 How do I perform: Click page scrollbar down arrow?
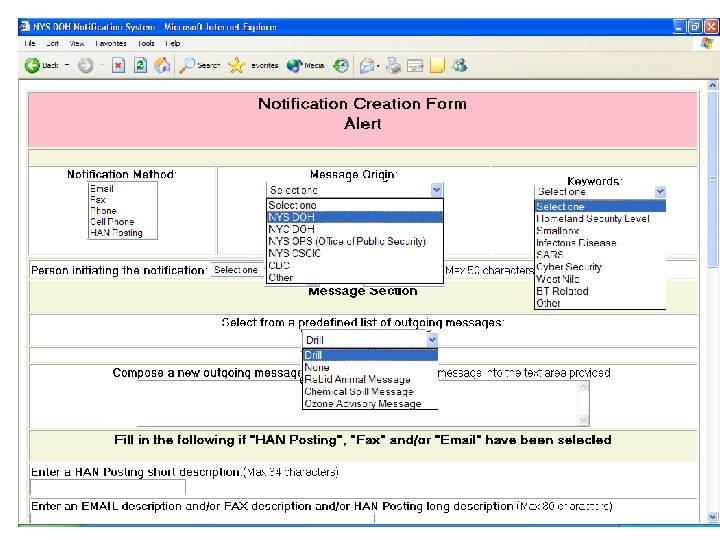tap(712, 517)
